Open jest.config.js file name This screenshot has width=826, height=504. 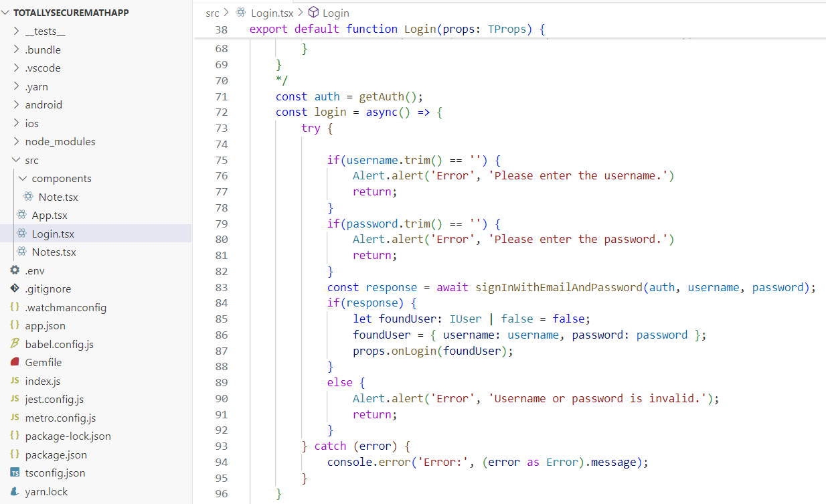click(54, 400)
